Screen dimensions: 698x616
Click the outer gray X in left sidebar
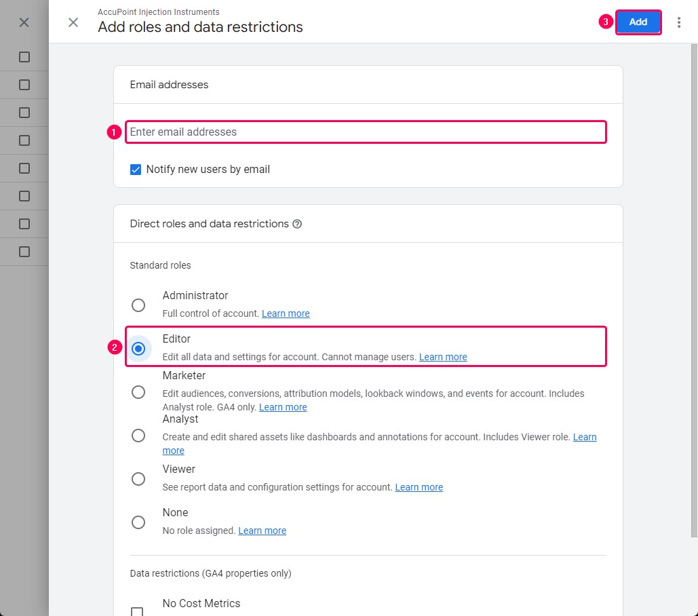pyautogui.click(x=24, y=22)
